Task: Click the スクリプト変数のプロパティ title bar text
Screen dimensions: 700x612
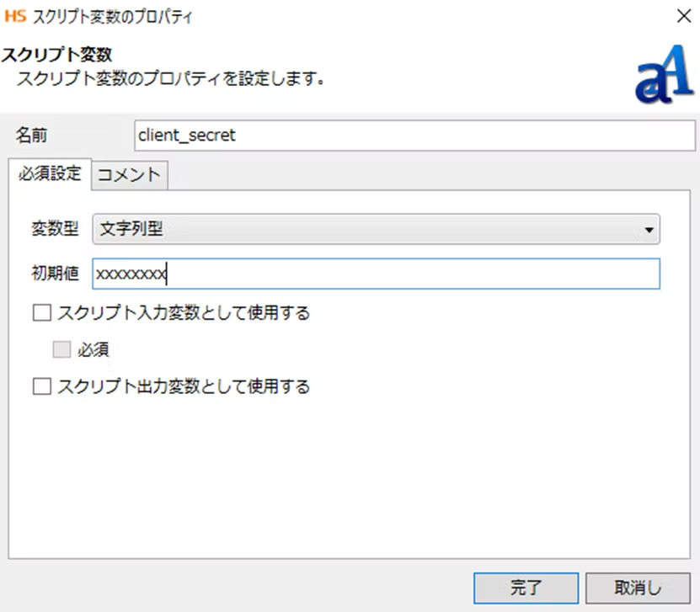Action: (113, 16)
